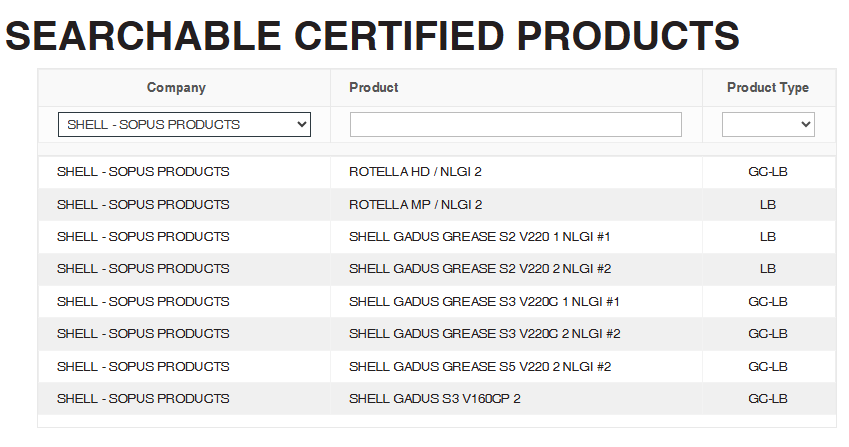Click the Product column header

point(374,88)
